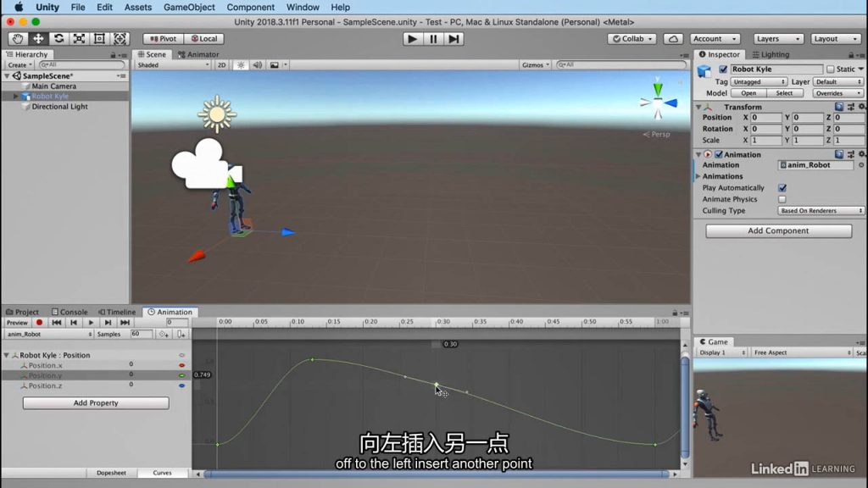Open the GameObject menu
868x488 pixels.
coord(189,7)
